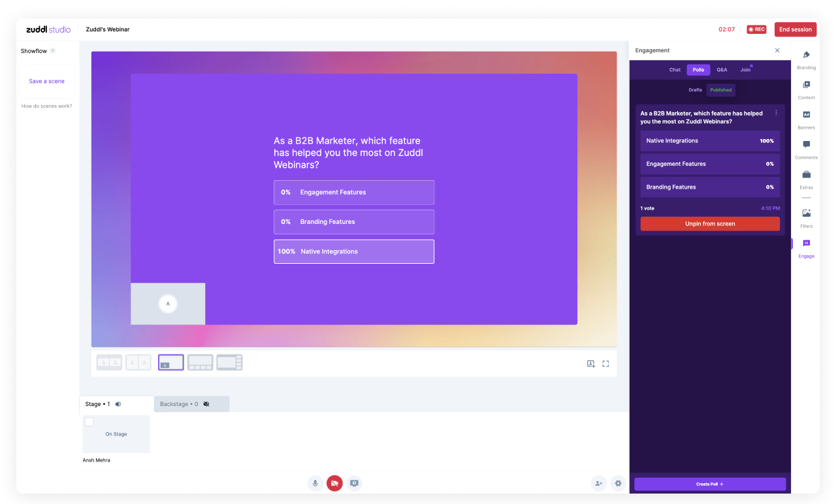Screen dimensions: 836x504
Task: Toggle fullscreen for the stage preview
Action: [605, 364]
